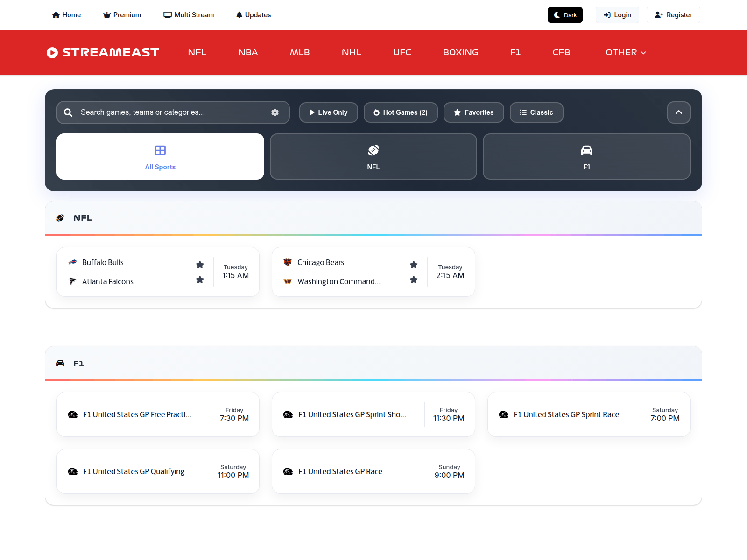This screenshot has width=747, height=560.
Task: Click Tuesday 1:15 AM game time
Action: click(x=236, y=272)
